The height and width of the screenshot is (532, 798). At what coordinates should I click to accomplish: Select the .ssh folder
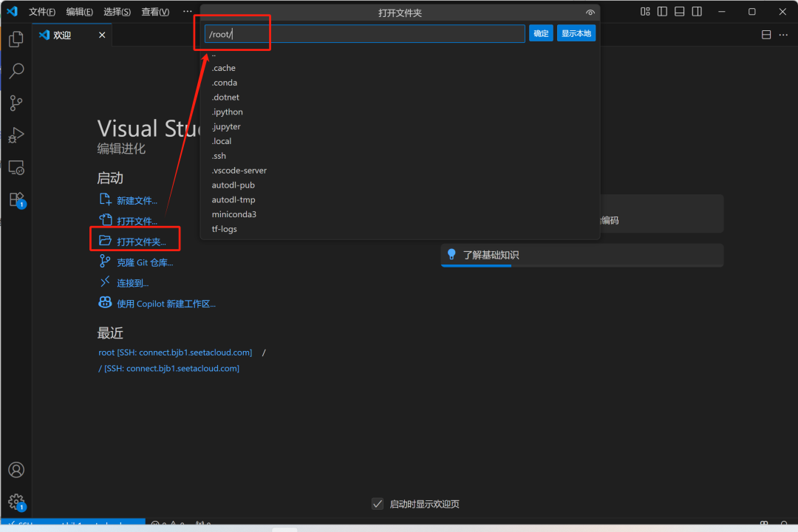click(400, 156)
